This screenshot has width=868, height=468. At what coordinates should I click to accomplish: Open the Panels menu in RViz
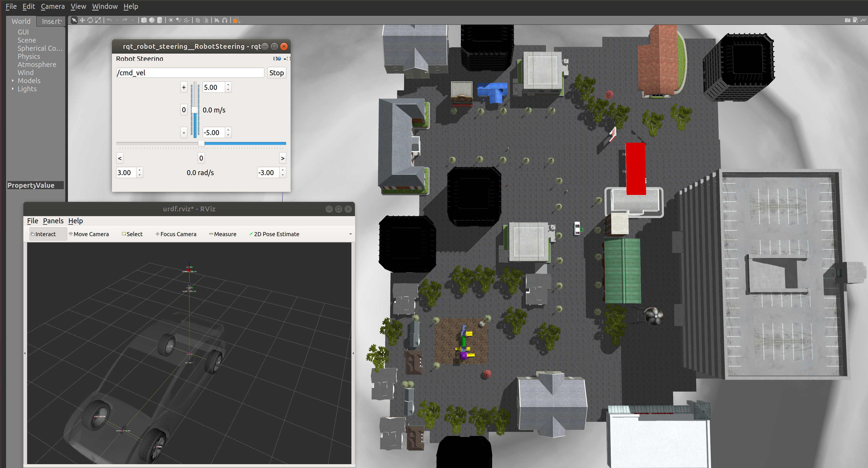[x=53, y=221]
